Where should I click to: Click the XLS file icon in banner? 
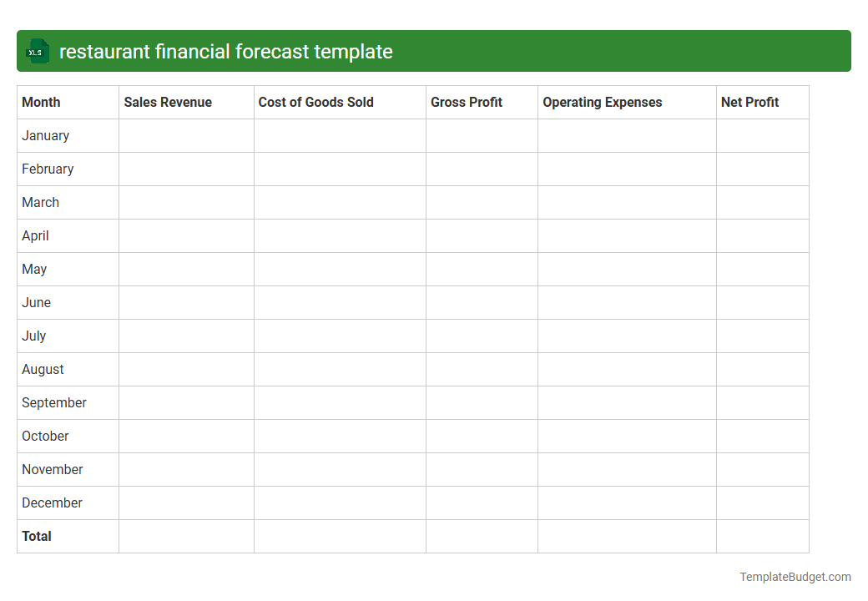37,51
